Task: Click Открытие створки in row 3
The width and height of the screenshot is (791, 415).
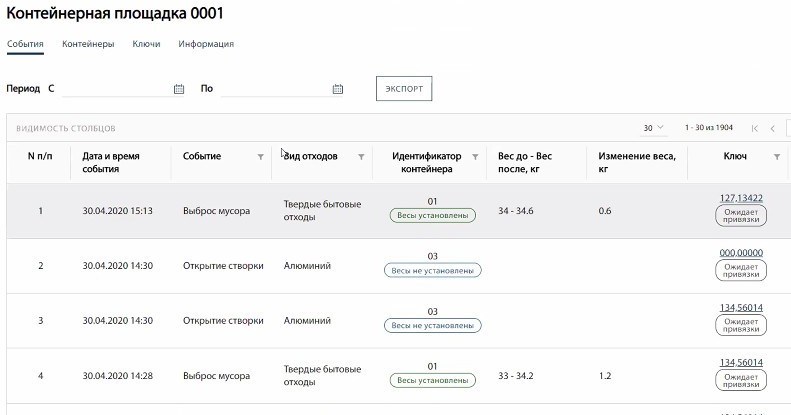Action: 223,321
